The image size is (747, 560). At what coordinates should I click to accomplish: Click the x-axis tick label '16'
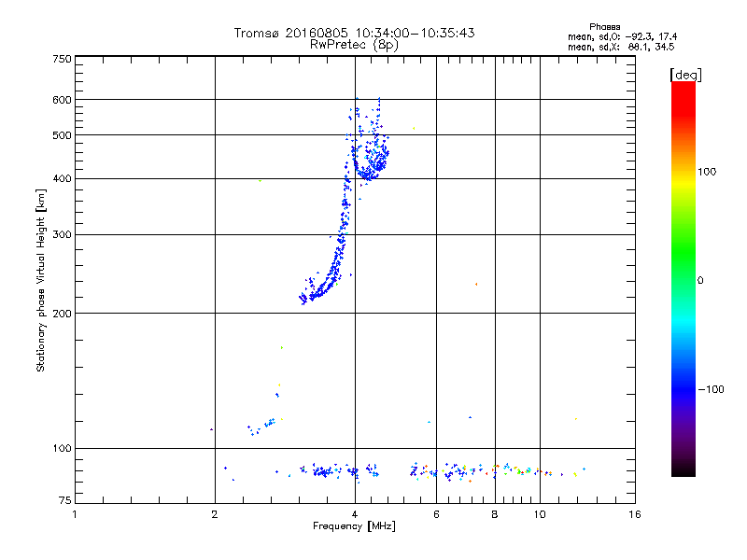(635, 514)
